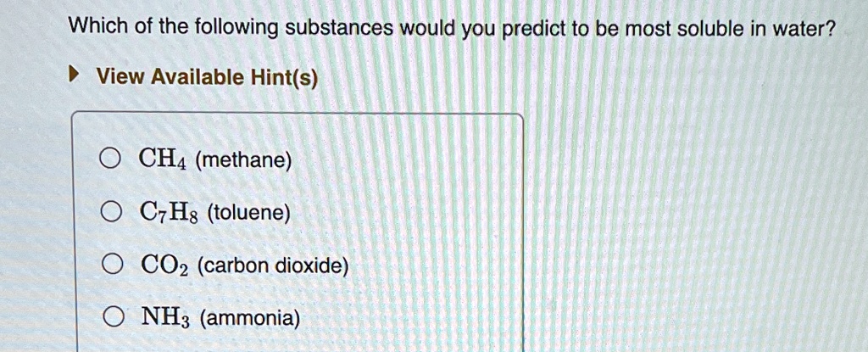Click the C7H8 formula label
This screenshot has height=352, width=868.
point(170,212)
